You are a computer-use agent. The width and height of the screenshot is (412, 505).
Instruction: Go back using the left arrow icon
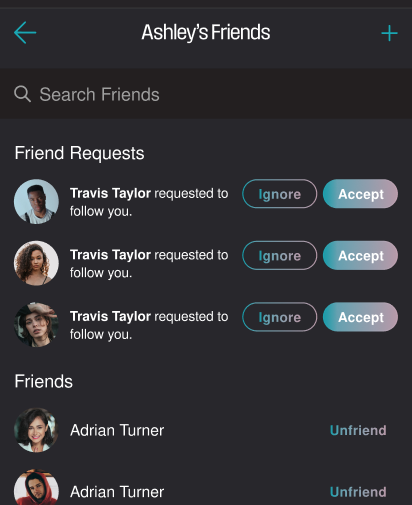[25, 33]
